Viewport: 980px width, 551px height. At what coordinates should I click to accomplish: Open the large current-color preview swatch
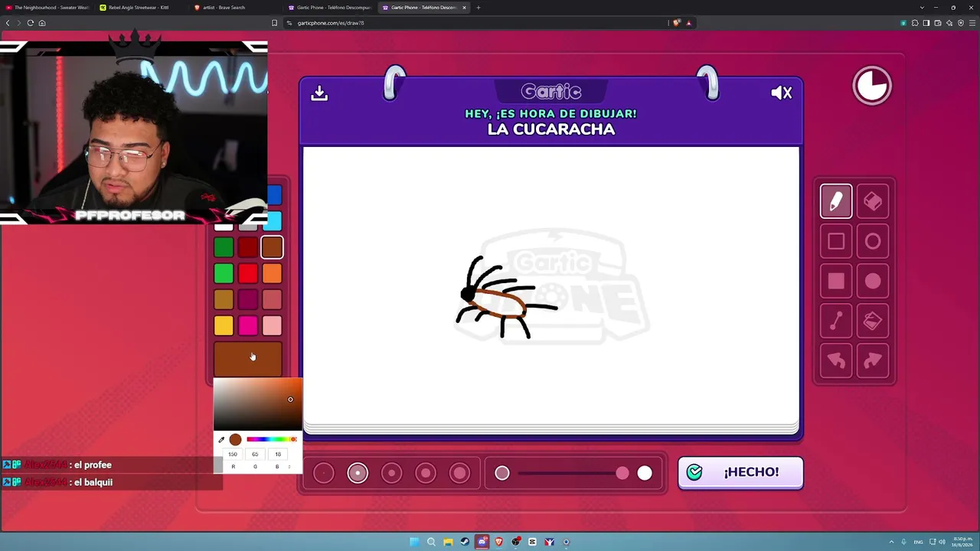[x=247, y=359]
